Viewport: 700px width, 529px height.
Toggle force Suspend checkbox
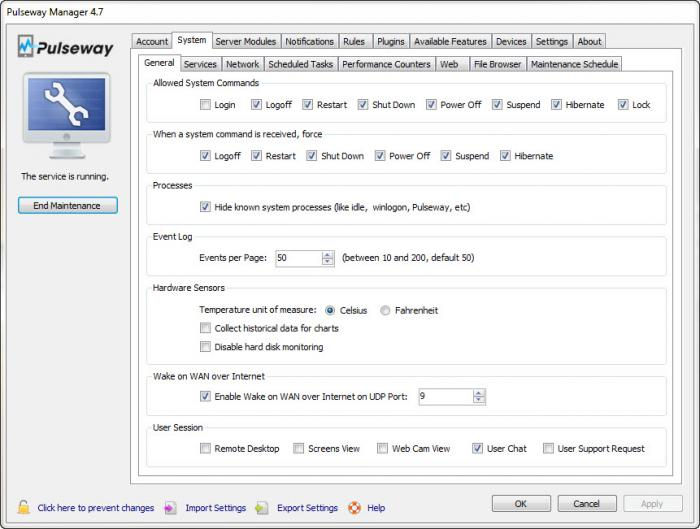446,156
